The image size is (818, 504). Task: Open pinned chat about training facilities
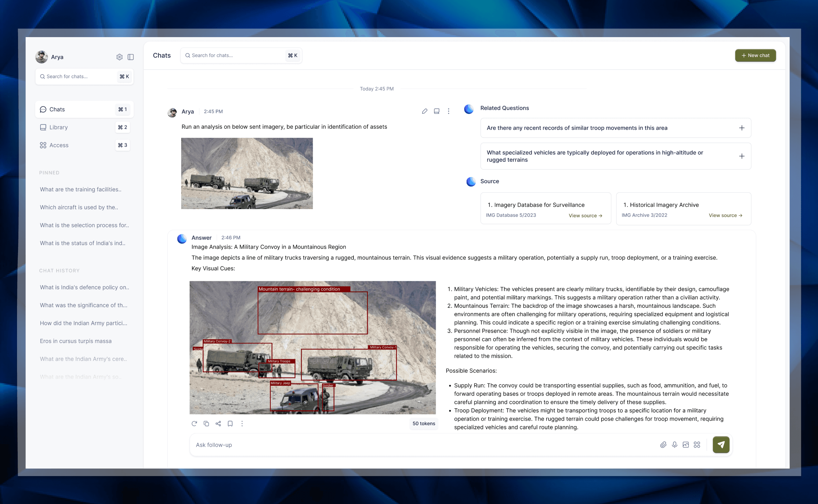click(81, 189)
